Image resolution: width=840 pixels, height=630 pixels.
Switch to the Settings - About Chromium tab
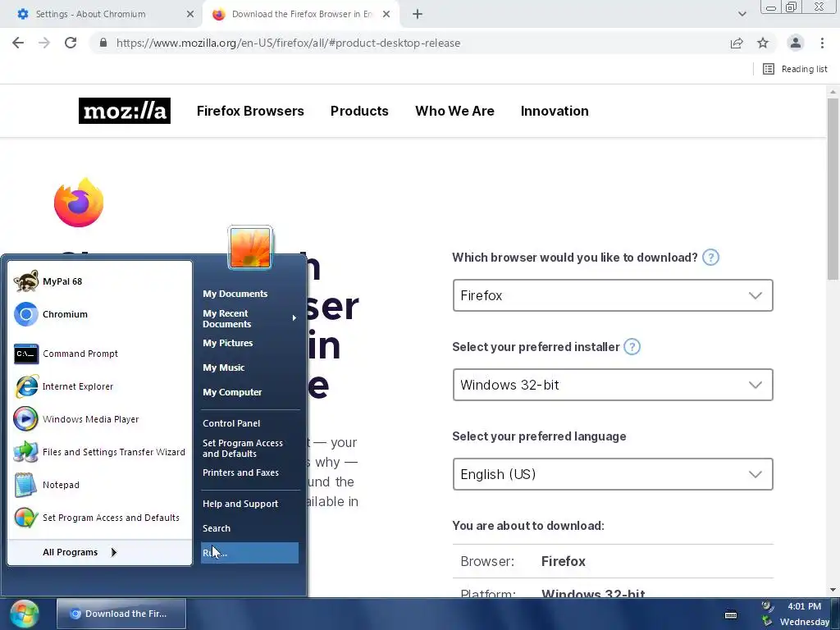[x=91, y=14]
